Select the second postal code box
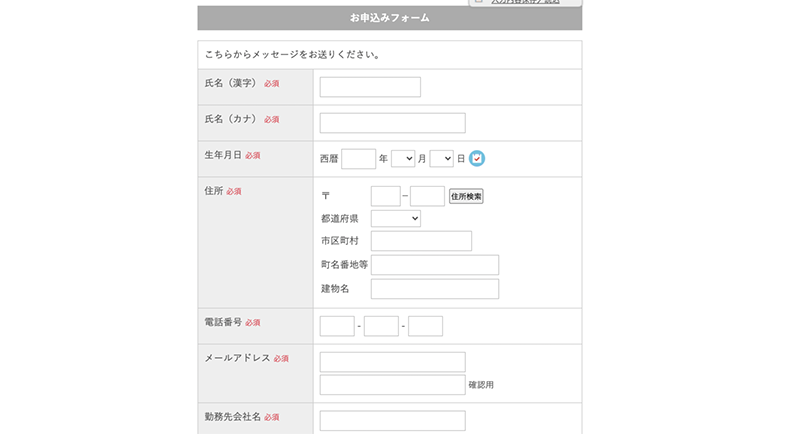 [427, 196]
